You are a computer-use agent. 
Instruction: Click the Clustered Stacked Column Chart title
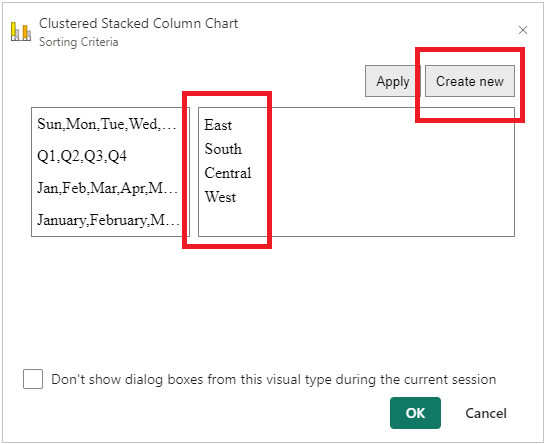(x=138, y=23)
